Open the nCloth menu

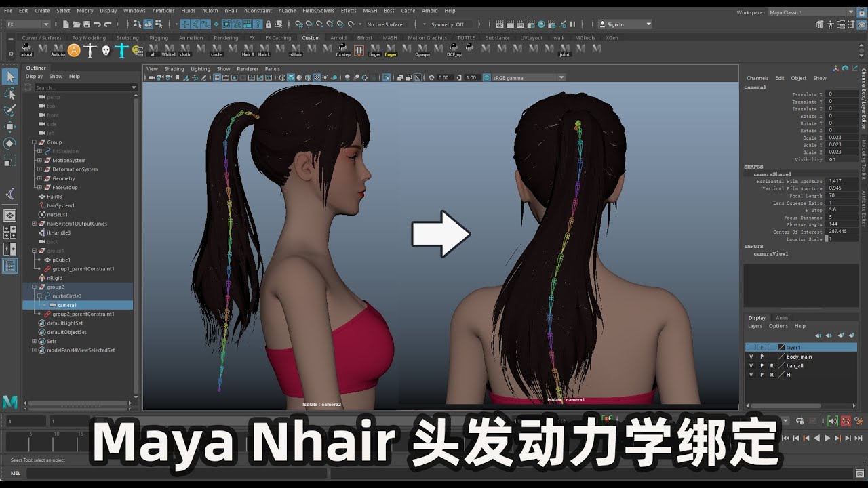210,11
